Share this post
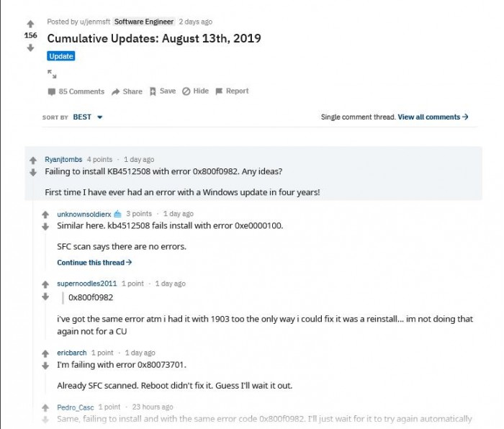504x429 pixels. click(127, 91)
